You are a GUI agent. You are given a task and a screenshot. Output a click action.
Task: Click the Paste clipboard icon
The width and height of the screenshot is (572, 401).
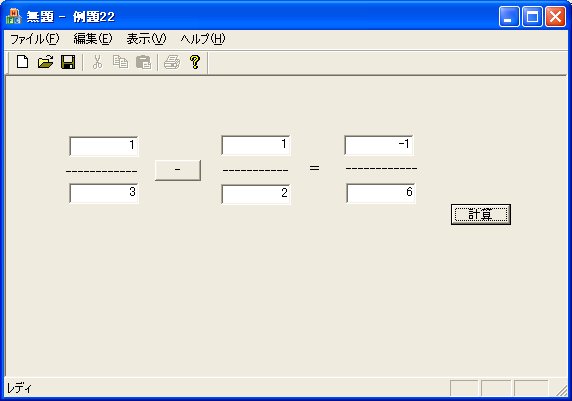[x=143, y=62]
